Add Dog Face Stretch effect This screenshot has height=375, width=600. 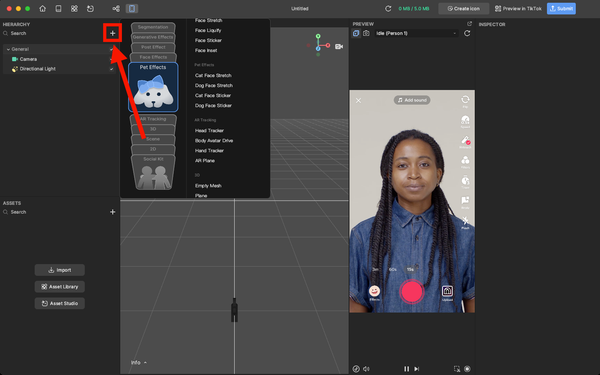point(214,85)
